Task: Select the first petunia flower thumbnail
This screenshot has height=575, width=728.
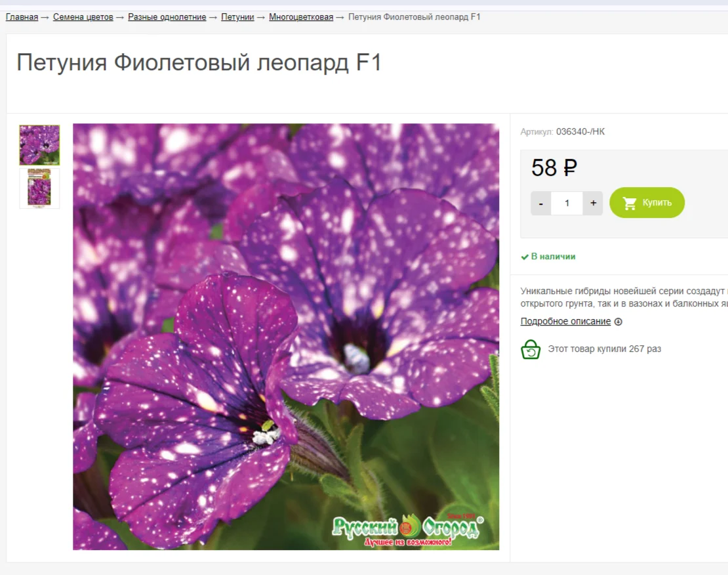Action: pyautogui.click(x=39, y=145)
